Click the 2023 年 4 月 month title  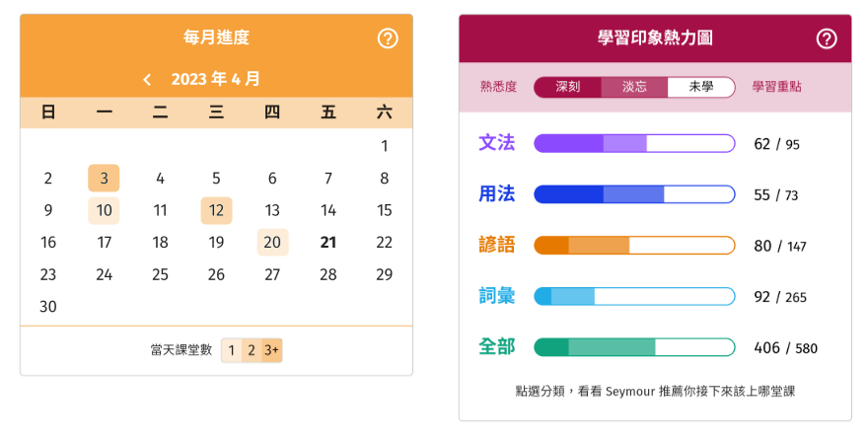coord(215,80)
